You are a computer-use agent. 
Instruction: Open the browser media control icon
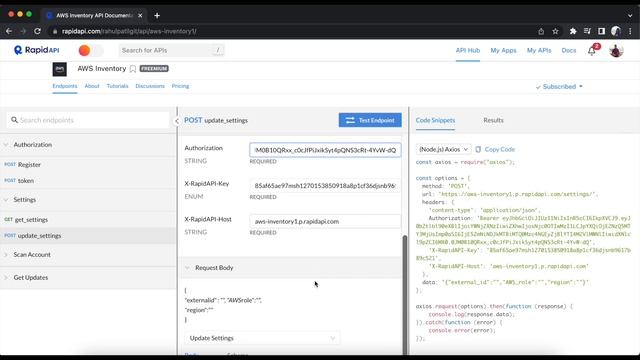pyautogui.click(x=587, y=31)
